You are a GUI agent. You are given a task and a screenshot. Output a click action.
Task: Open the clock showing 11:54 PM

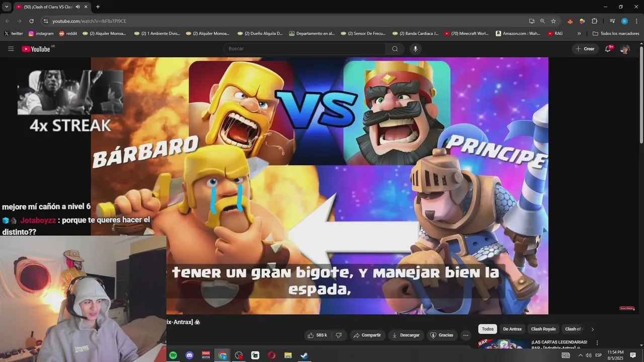(615, 355)
